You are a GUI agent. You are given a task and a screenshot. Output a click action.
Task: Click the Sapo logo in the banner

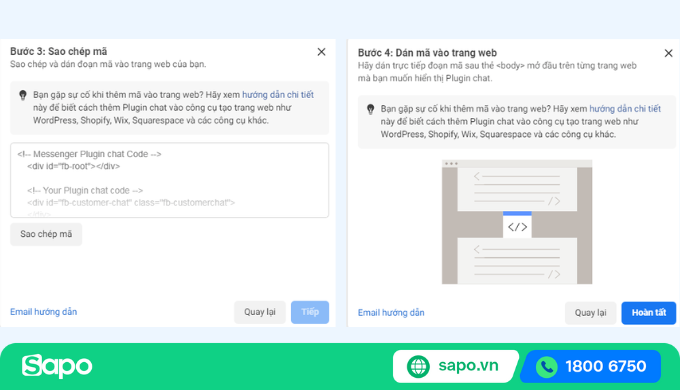click(x=57, y=366)
